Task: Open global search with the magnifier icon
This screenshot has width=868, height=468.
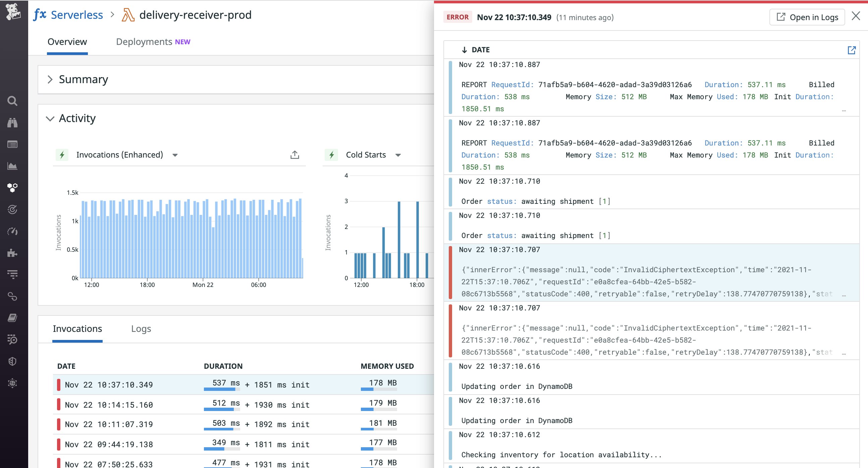Action: tap(12, 101)
